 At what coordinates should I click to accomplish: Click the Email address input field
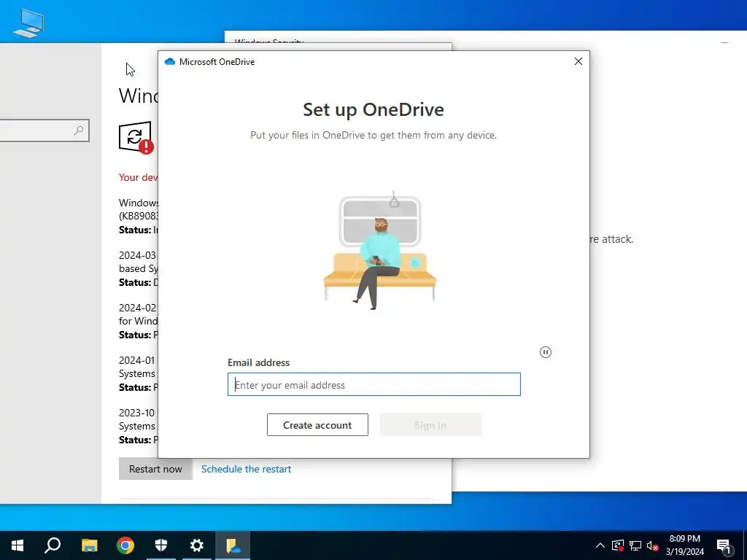tap(374, 384)
